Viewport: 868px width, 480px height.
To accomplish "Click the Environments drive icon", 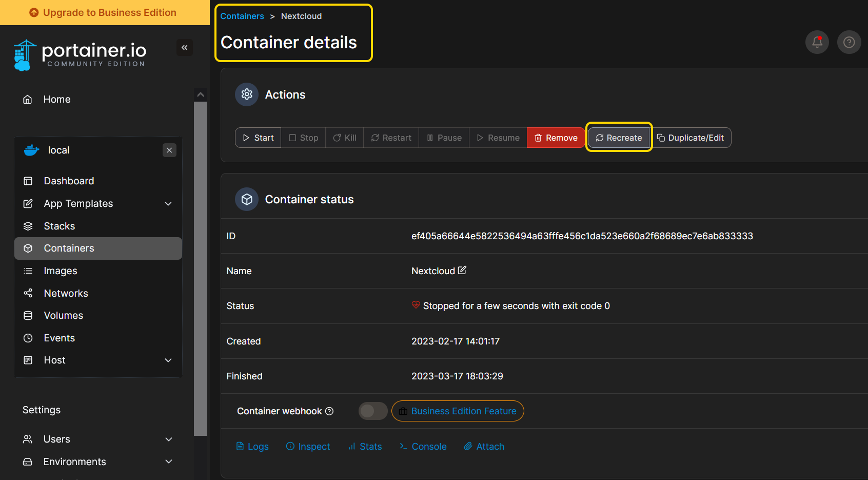I will pyautogui.click(x=28, y=462).
